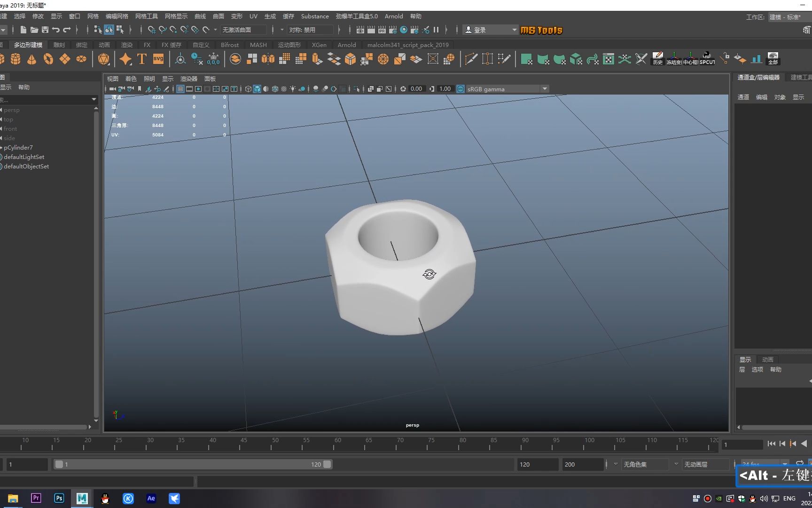The image size is (812, 508).
Task: Click the IPR render icon
Action: tap(382, 30)
